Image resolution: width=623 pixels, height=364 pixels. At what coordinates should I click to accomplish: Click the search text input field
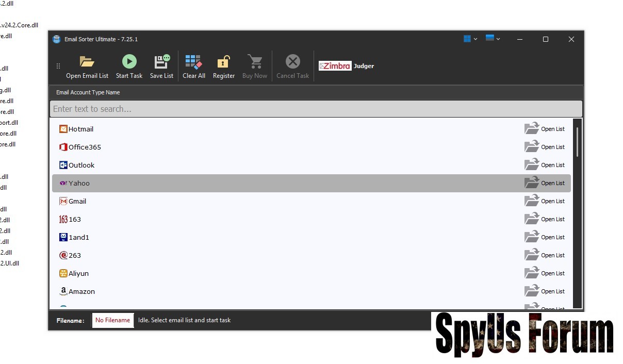[x=316, y=109]
